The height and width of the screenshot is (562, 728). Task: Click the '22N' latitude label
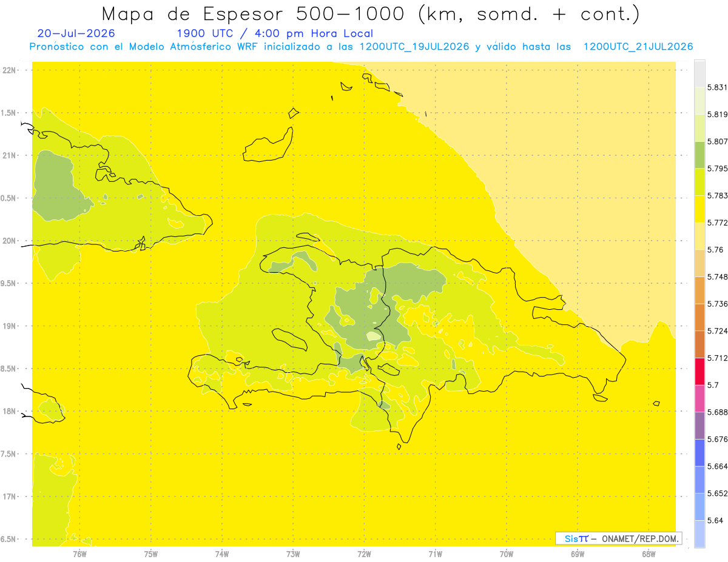[9, 70]
